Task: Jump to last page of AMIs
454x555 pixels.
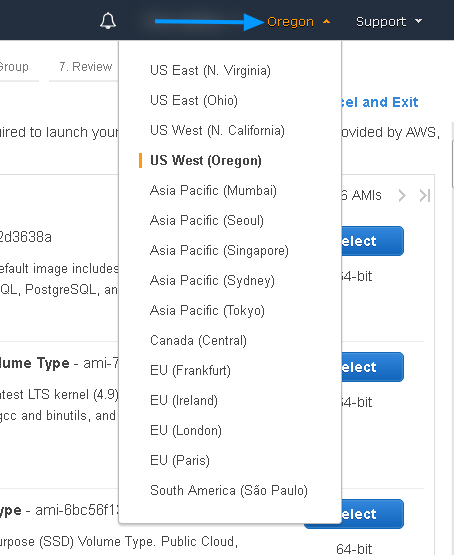Action: pyautogui.click(x=425, y=195)
